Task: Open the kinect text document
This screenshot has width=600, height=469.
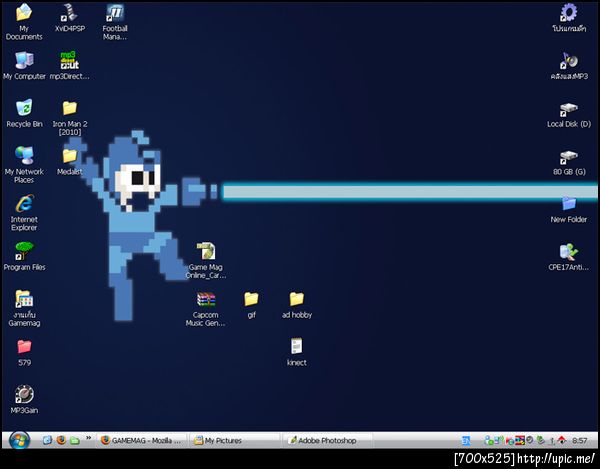Action: click(x=297, y=352)
